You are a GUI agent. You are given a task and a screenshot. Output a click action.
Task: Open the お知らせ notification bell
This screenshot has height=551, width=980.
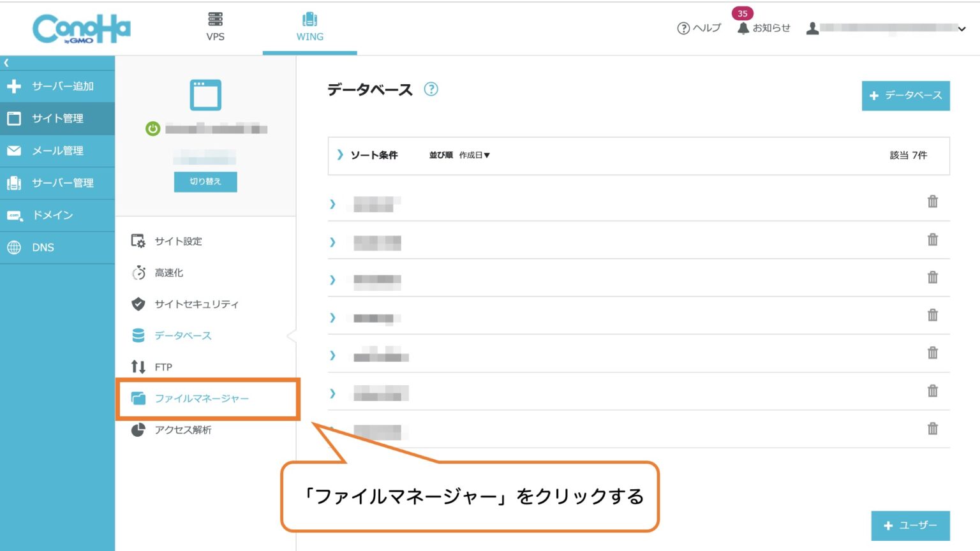(x=742, y=28)
